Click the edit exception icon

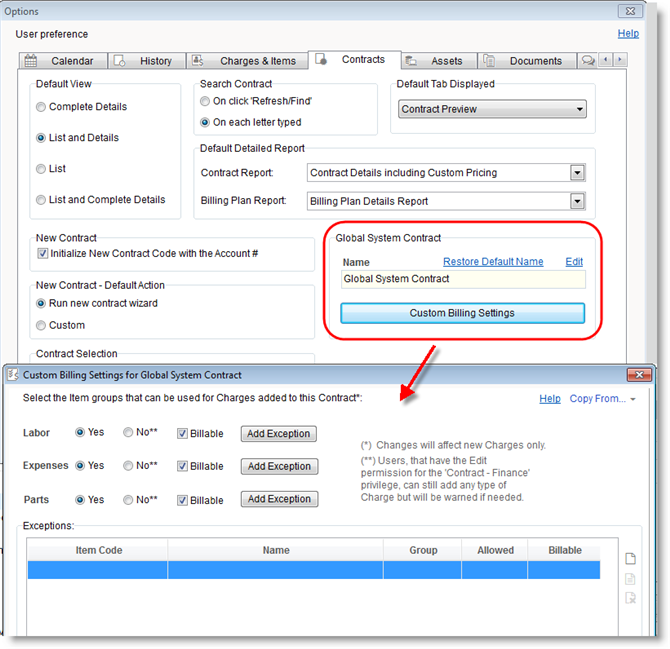click(x=630, y=579)
